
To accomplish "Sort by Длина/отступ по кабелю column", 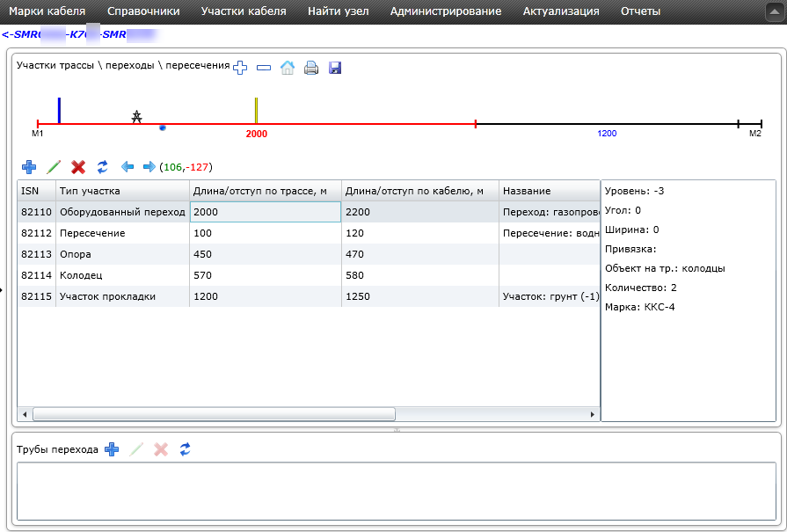I will point(420,191).
